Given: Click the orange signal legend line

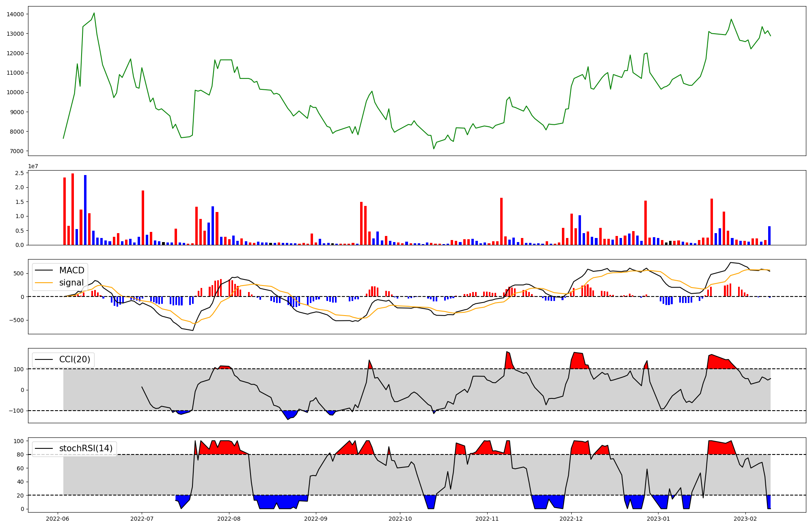Looking at the screenshot, I should (44, 283).
